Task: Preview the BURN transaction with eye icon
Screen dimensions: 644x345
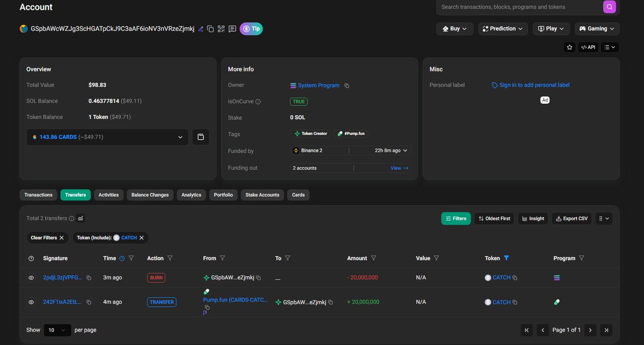Action: [x=31, y=278]
